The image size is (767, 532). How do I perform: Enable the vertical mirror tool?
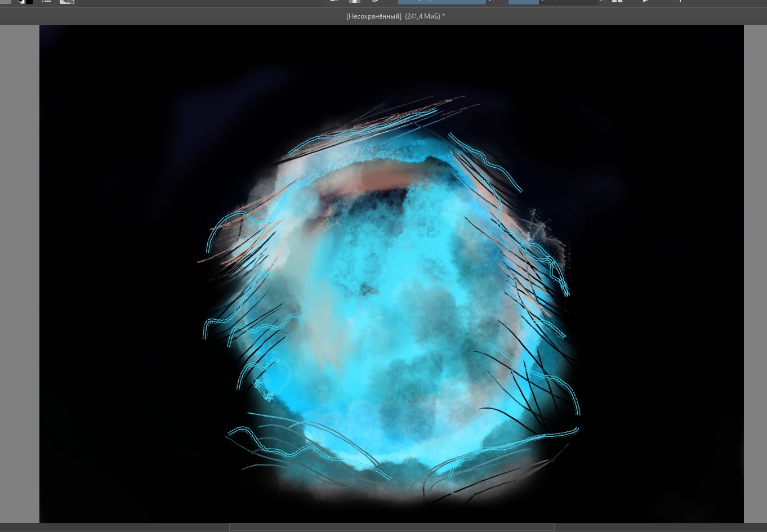[x=646, y=2]
